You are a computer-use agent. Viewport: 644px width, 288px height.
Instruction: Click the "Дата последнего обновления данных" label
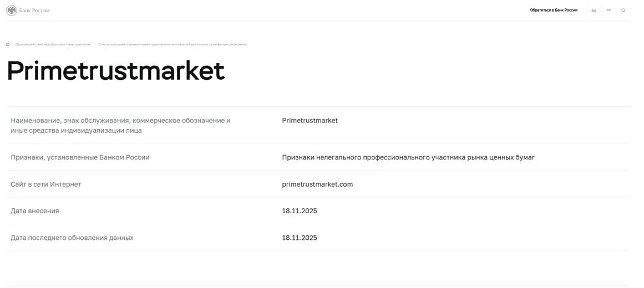[x=72, y=238]
